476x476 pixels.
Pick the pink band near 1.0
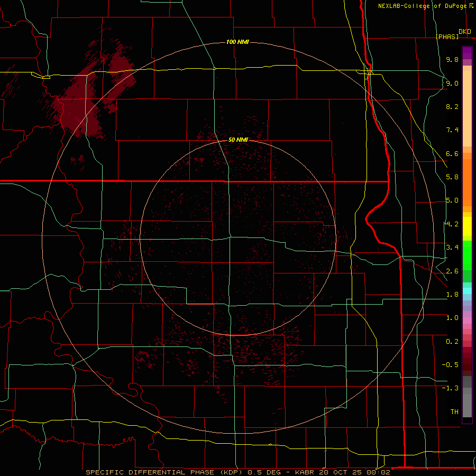[467, 321]
